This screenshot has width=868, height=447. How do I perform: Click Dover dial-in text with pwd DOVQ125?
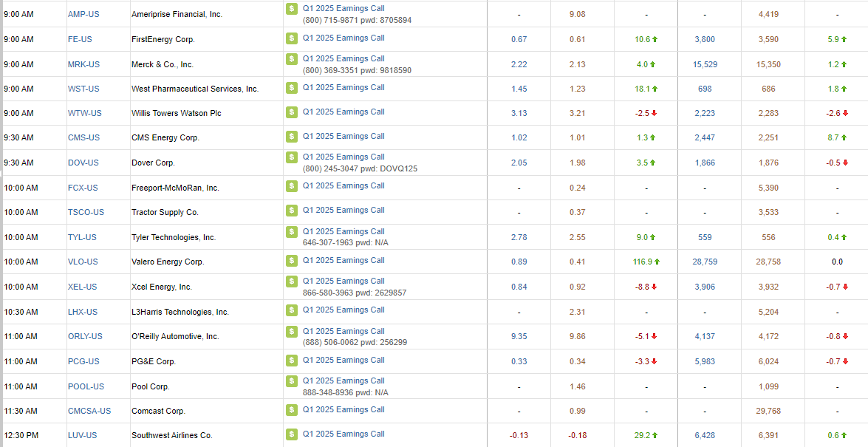360,168
